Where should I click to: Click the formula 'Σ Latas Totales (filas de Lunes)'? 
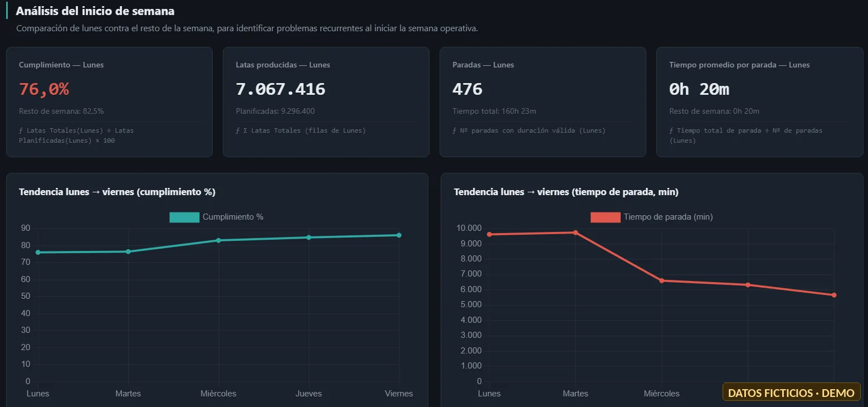(301, 130)
